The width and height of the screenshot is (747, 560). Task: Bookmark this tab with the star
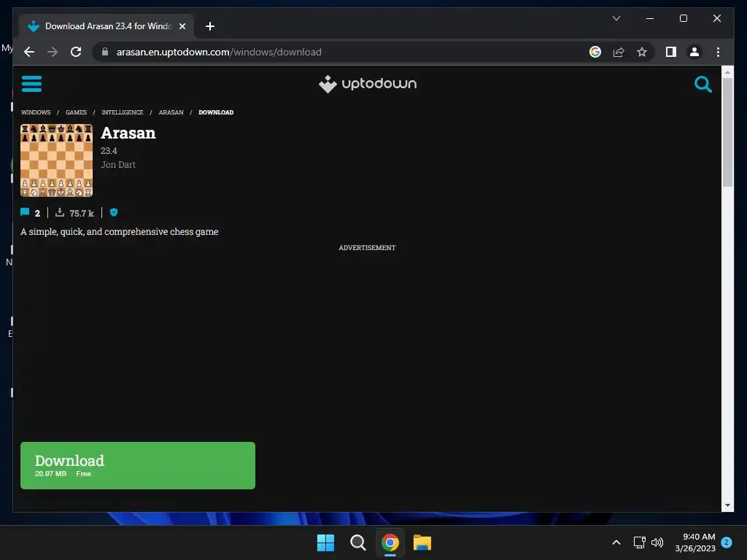642,52
